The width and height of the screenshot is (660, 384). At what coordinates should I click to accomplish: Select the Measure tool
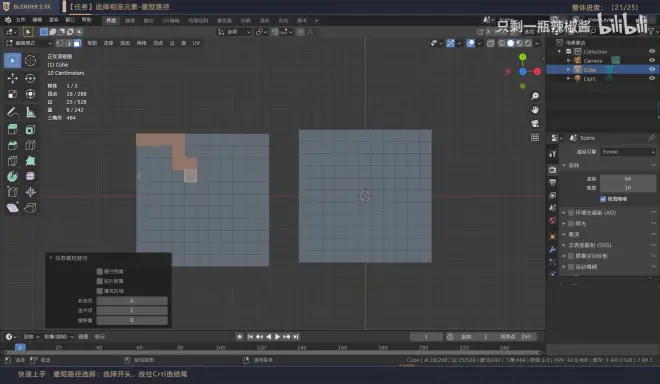click(30, 112)
